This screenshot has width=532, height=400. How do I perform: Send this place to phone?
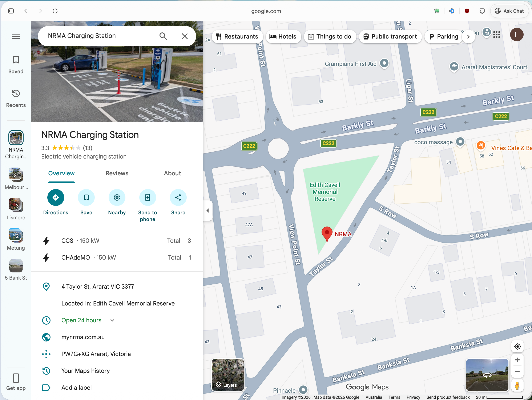pyautogui.click(x=148, y=206)
